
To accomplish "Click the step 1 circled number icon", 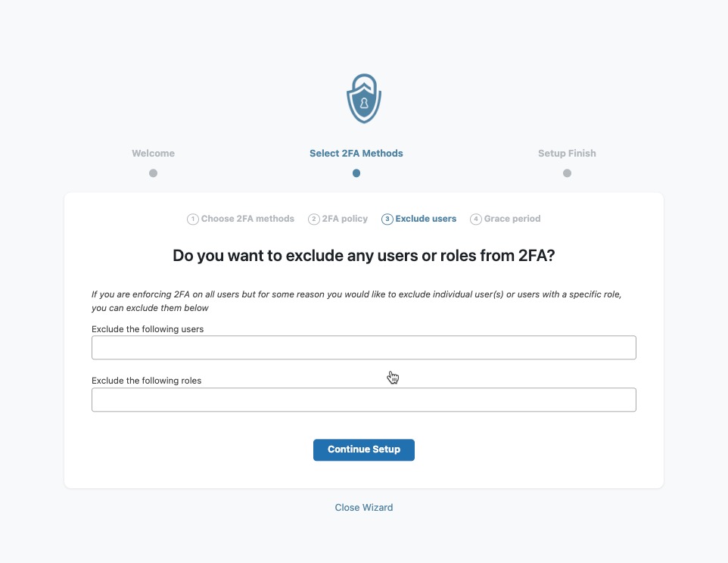I will pyautogui.click(x=192, y=219).
